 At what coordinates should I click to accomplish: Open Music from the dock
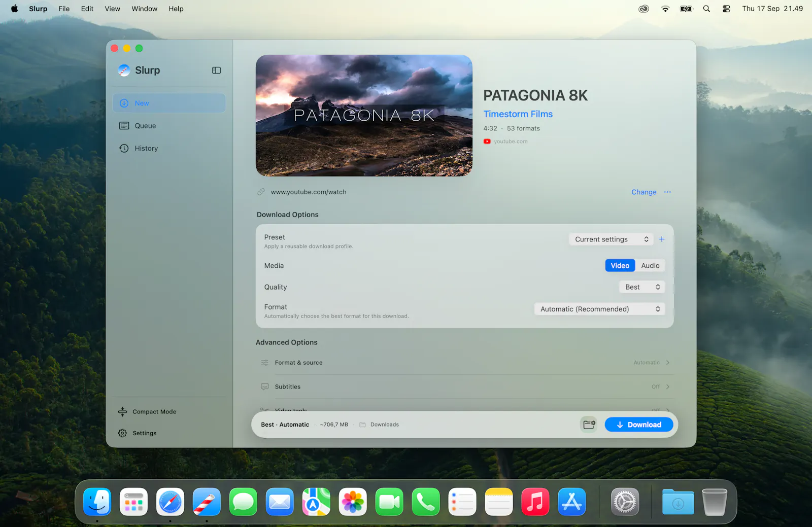pyautogui.click(x=535, y=502)
